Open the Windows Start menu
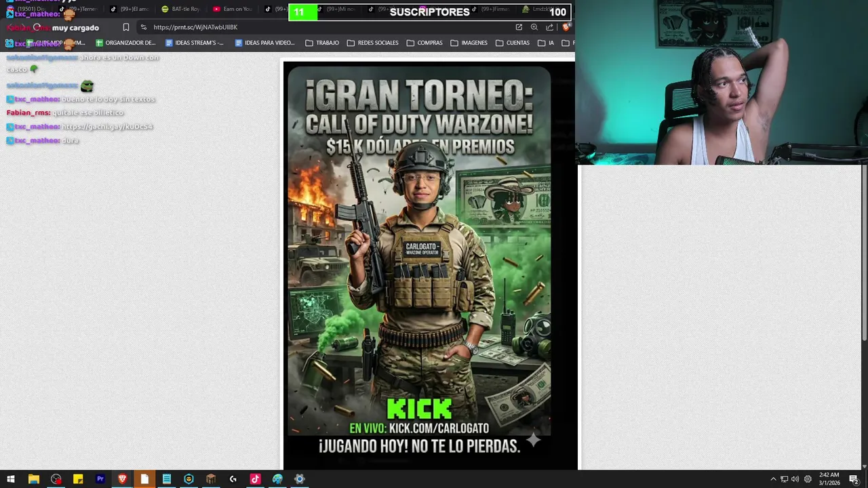Screen dimensions: 868x488 click(11, 479)
